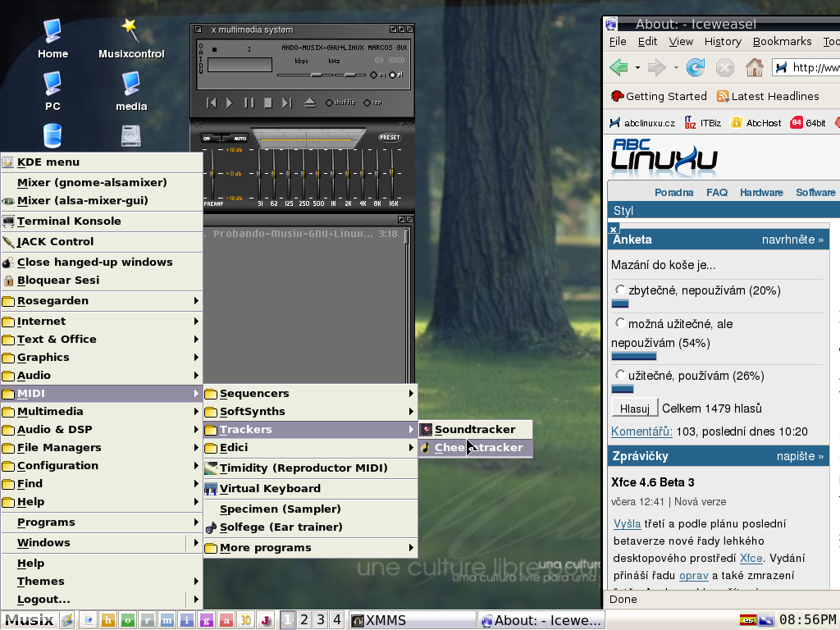Open JACK Control from the menu
The image size is (840, 630).
click(101, 242)
